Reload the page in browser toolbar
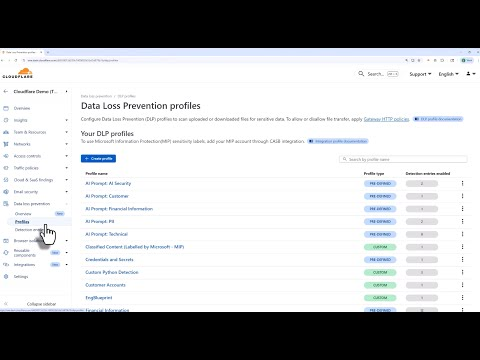 click(16, 60)
